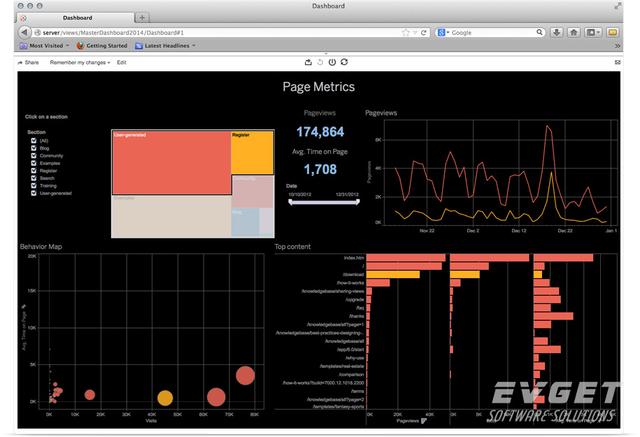Click the search magnifier icon in Google box
640x437 pixels.
539,32
